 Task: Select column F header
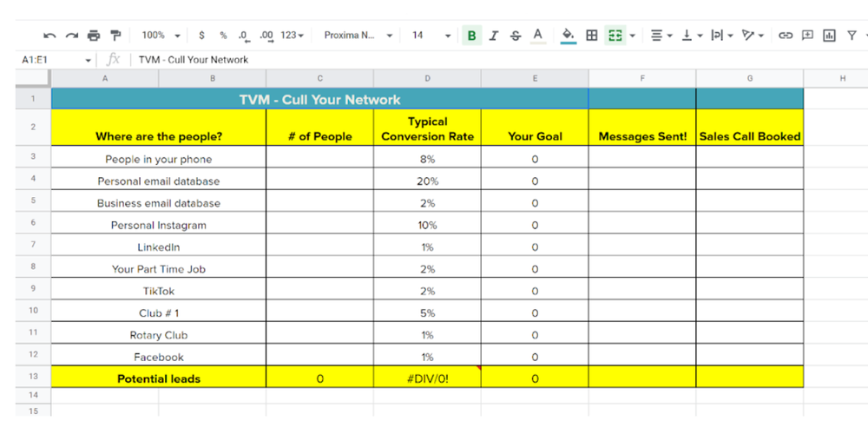(642, 79)
